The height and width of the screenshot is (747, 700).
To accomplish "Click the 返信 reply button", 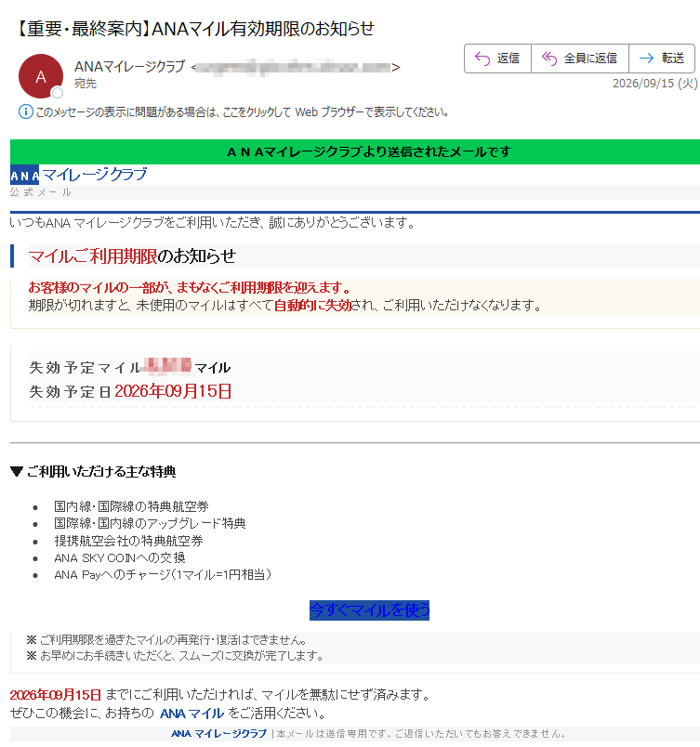I will [x=497, y=59].
